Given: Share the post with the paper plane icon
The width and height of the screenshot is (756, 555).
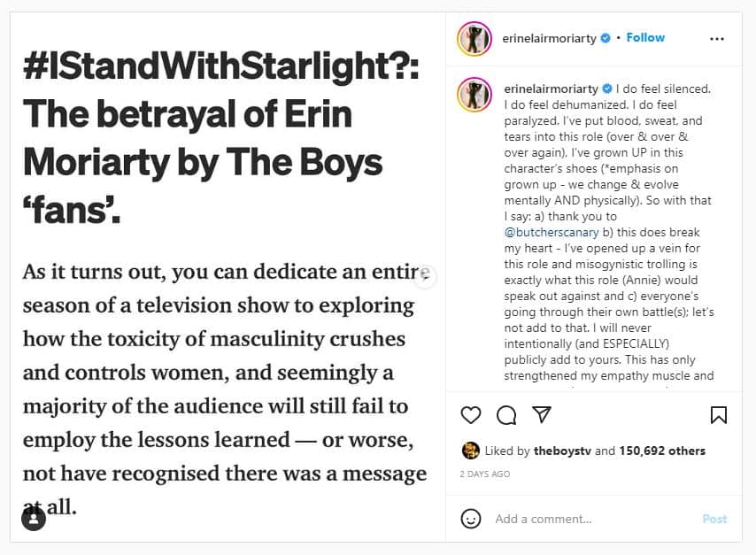Looking at the screenshot, I should (x=542, y=414).
